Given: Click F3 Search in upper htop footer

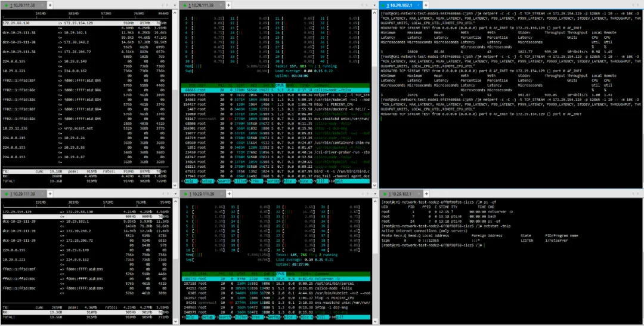Looking at the screenshot, I should (x=225, y=181).
